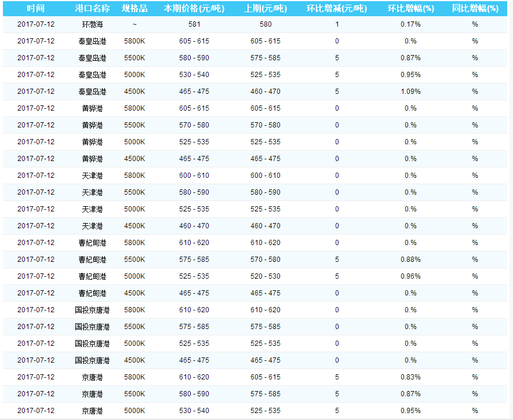Click 0.88% in the 曹妃甸港 5500K row
This screenshot has height=420, width=513.
click(410, 260)
